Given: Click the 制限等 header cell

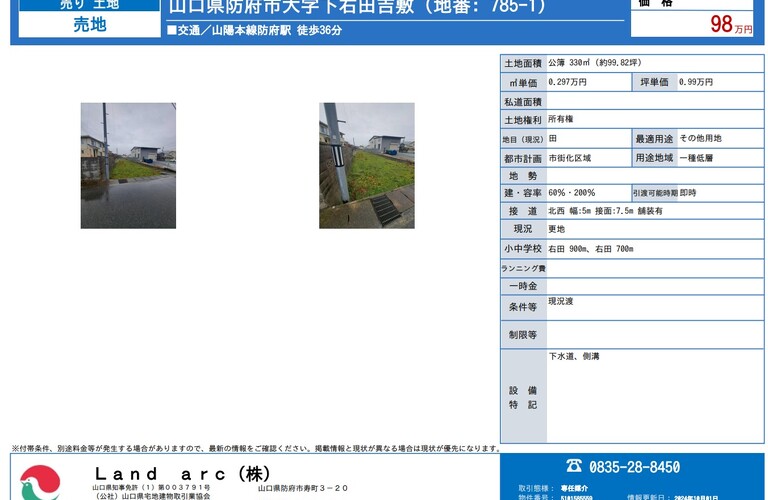Looking at the screenshot, I should coord(523,335).
